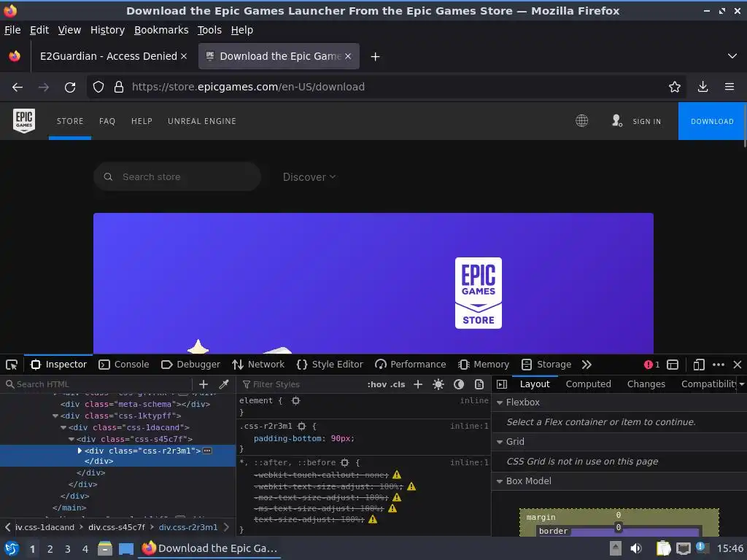Open the Firefox downloads panel
Screen dimensions: 747x560
pyautogui.click(x=703, y=87)
